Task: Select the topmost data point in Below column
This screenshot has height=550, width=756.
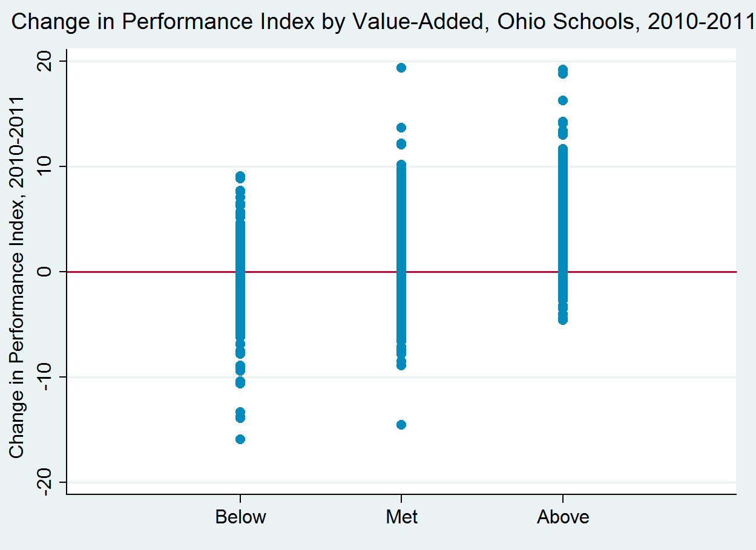Action: point(240,176)
